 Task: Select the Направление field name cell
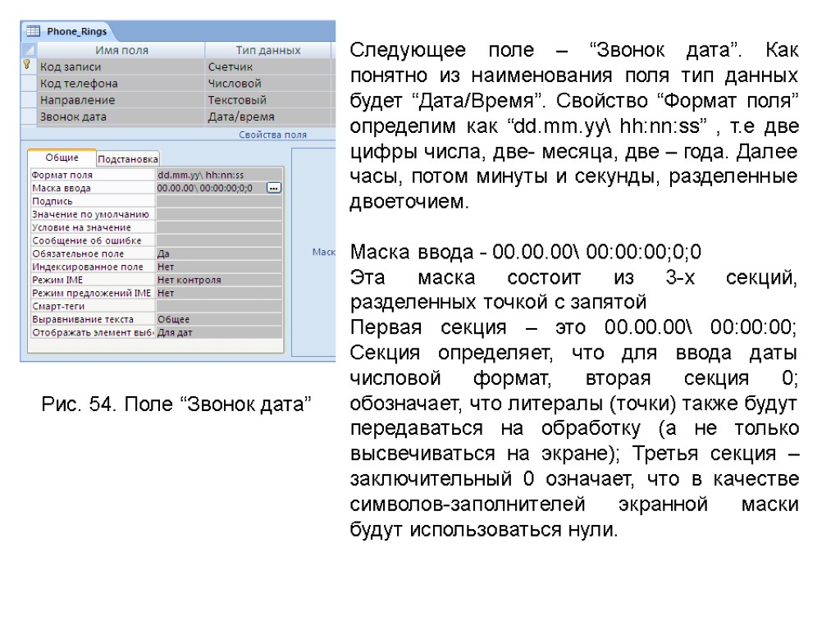pyautogui.click(x=121, y=100)
